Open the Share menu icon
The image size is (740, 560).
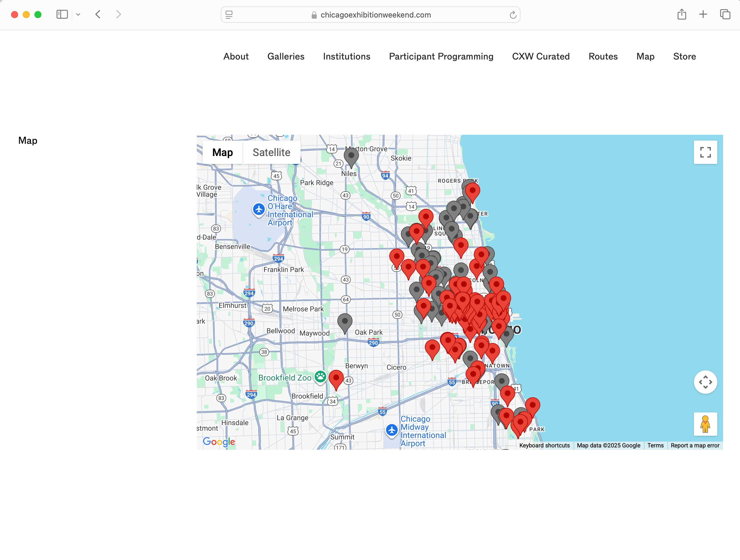(x=681, y=14)
